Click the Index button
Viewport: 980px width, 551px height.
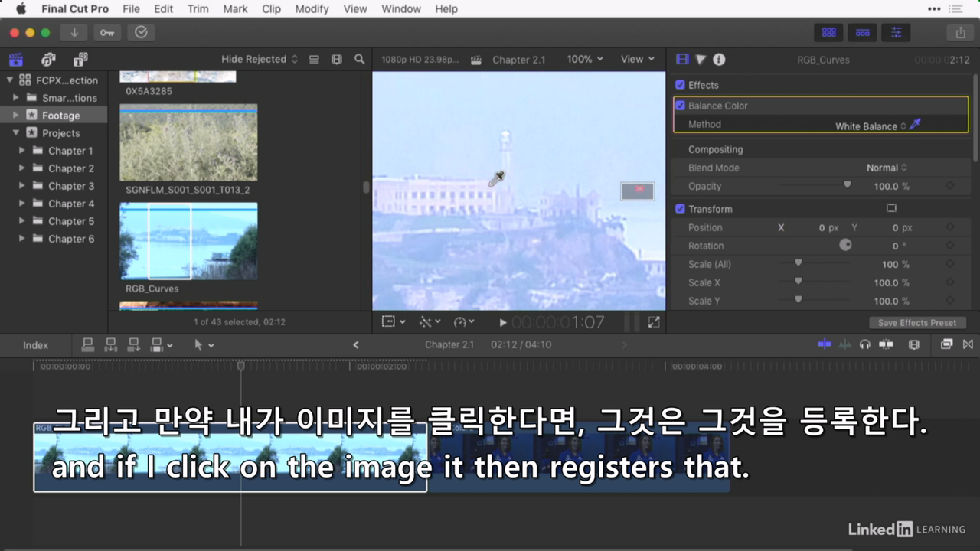pyautogui.click(x=35, y=345)
